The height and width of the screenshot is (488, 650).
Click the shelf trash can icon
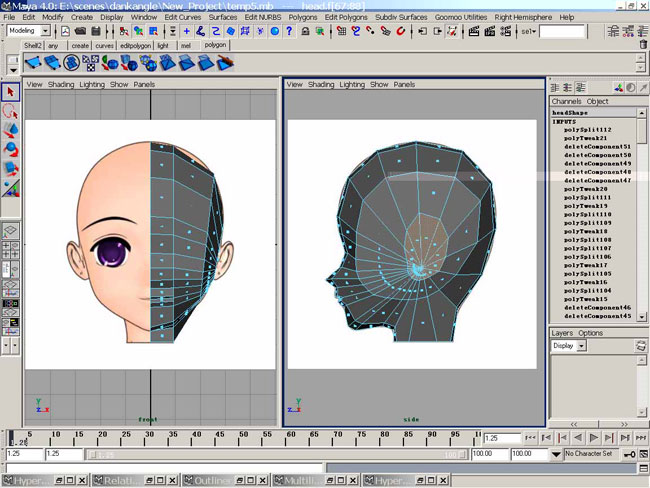coord(643,44)
